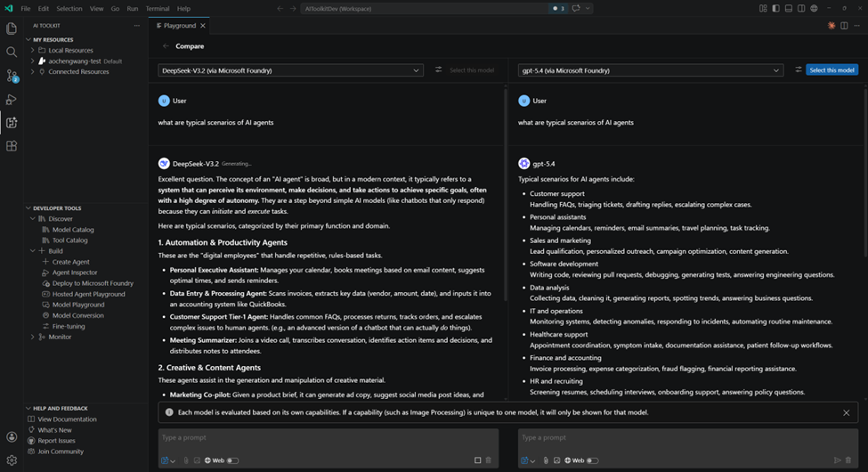Open the Selection menu

pyautogui.click(x=69, y=8)
